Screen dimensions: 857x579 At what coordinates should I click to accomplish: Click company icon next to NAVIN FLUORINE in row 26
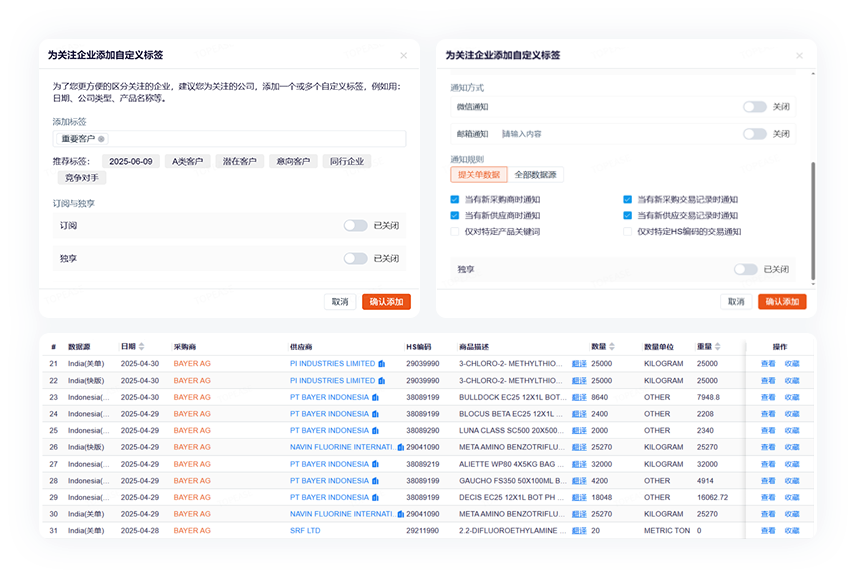pyautogui.click(x=399, y=447)
